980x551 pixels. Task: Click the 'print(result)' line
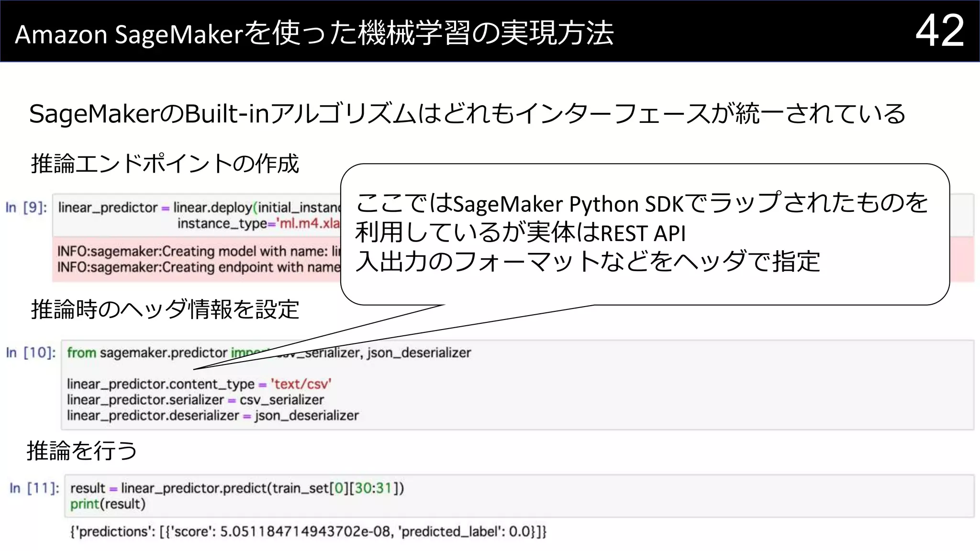point(108,504)
